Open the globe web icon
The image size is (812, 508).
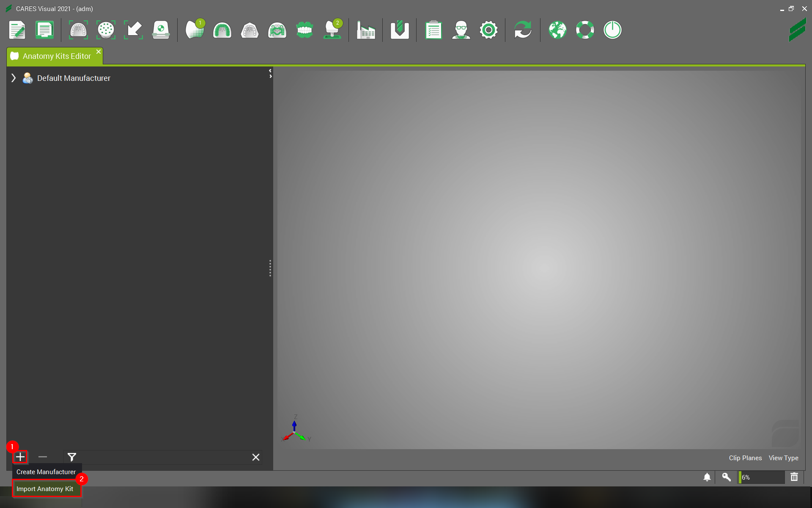pos(557,30)
